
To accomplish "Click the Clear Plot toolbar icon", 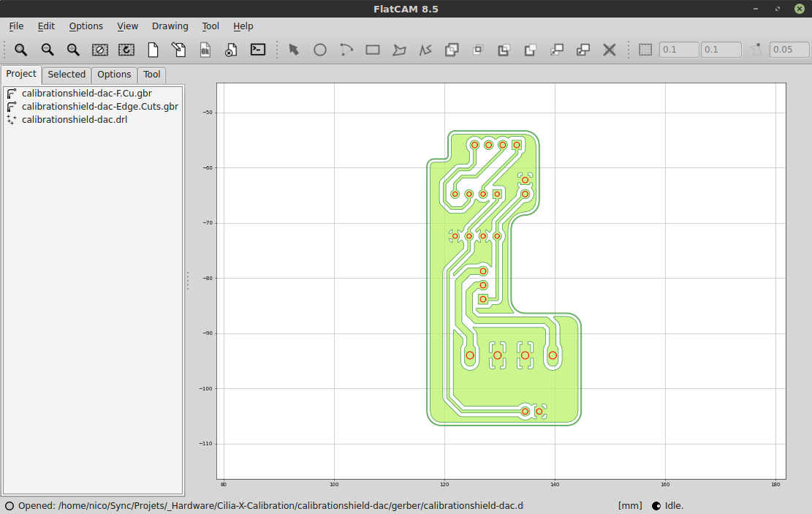I will point(100,50).
